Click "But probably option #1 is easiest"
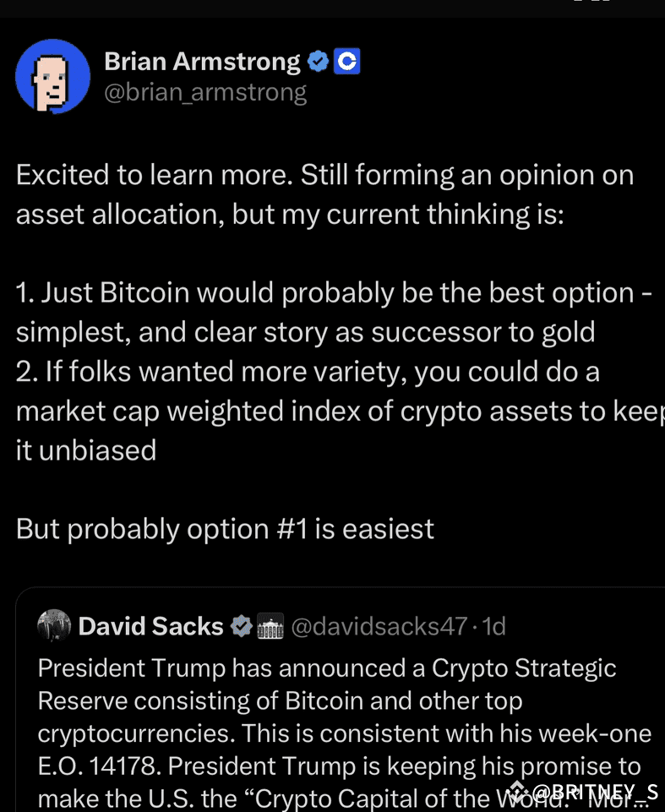This screenshot has width=665, height=812. (x=225, y=529)
